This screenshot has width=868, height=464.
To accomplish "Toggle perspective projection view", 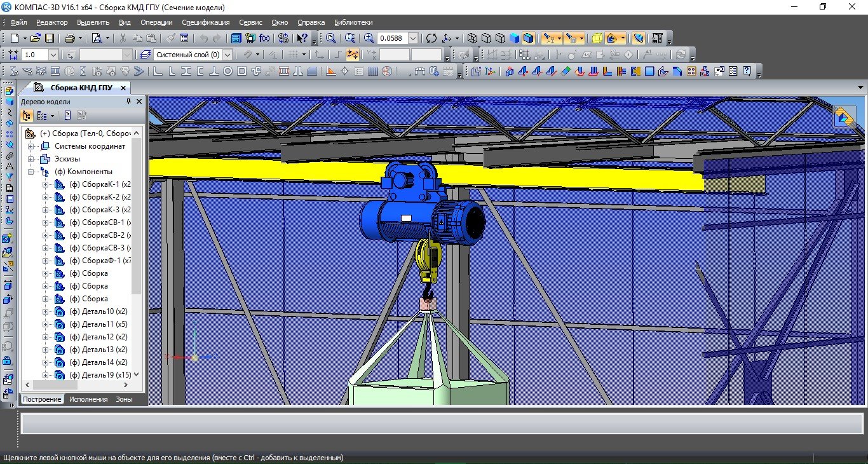I will (x=597, y=38).
